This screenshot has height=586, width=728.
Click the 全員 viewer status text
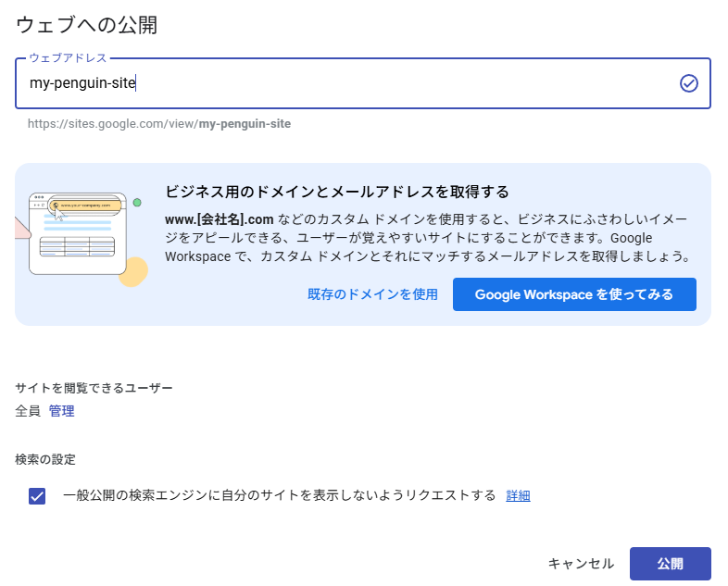28,411
